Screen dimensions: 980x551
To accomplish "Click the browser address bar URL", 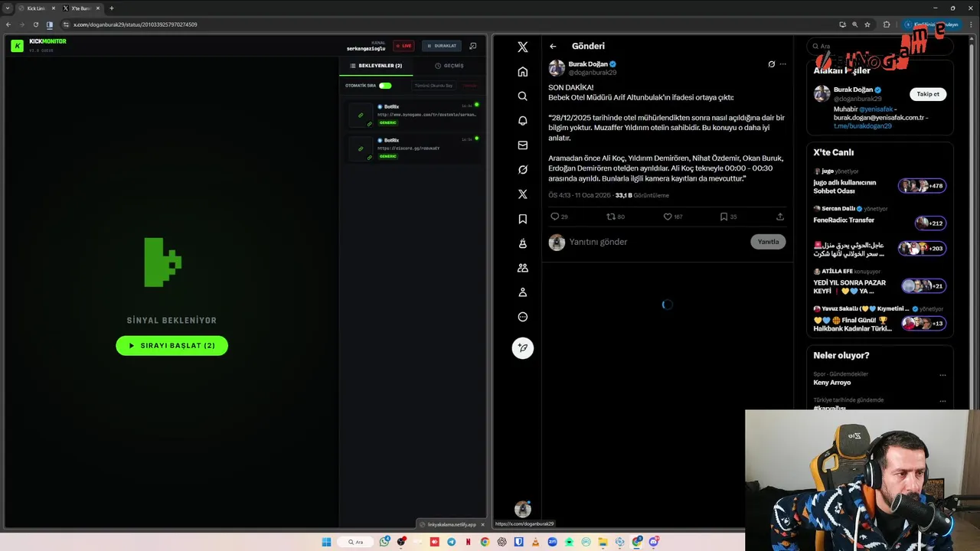I will pos(135,24).
